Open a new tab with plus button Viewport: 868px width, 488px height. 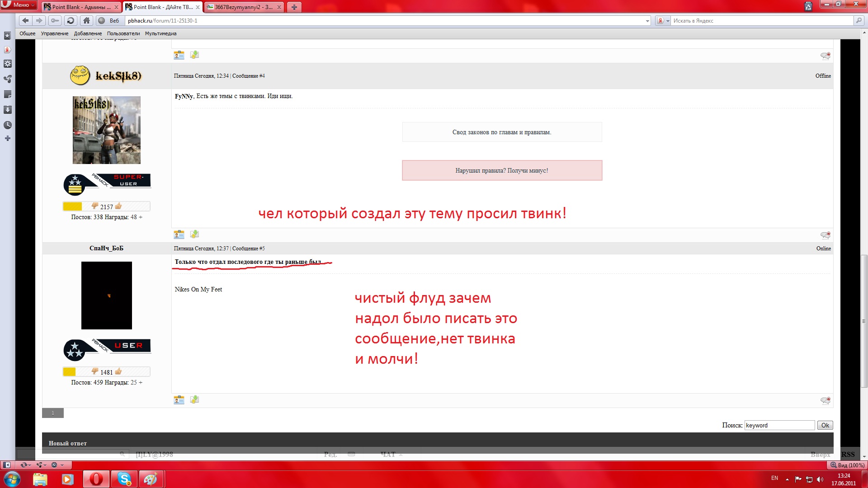point(294,7)
